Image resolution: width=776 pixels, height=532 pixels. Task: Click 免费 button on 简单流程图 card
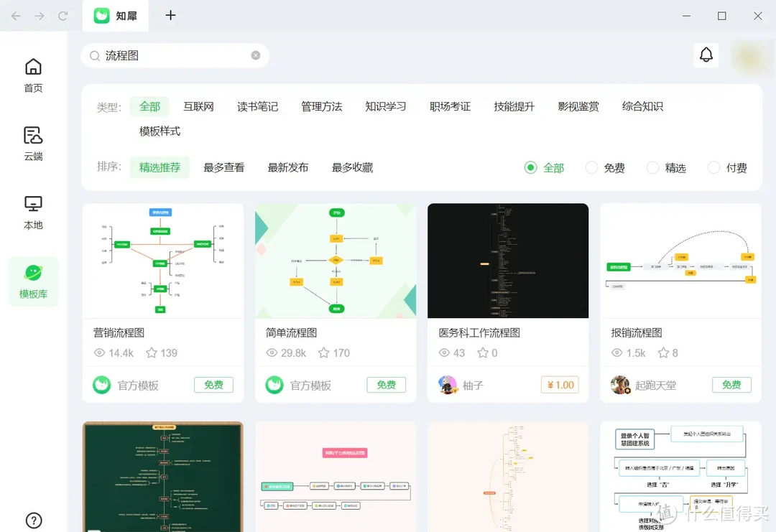tap(386, 385)
